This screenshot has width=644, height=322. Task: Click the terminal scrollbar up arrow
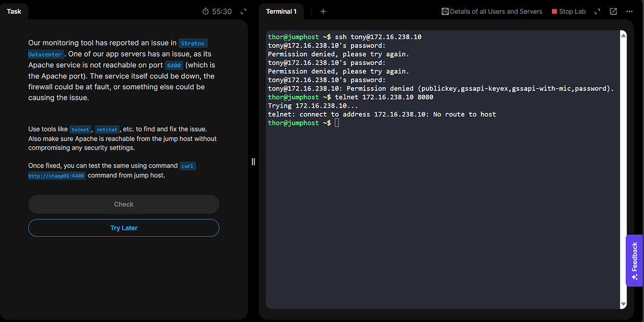tap(623, 36)
